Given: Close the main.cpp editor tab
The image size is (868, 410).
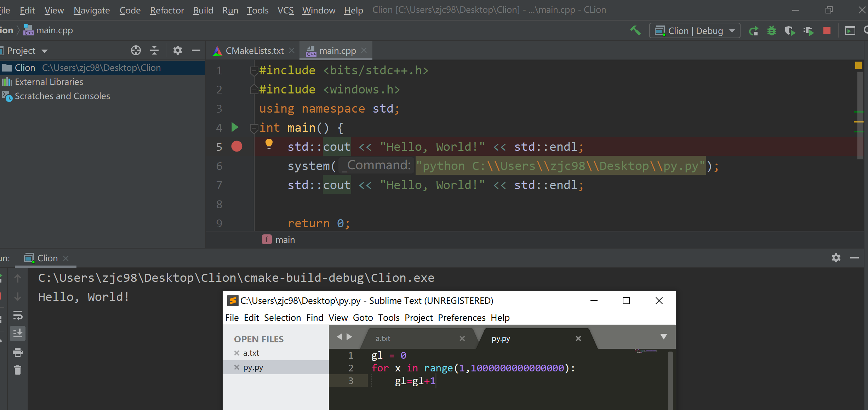Looking at the screenshot, I should 364,50.
